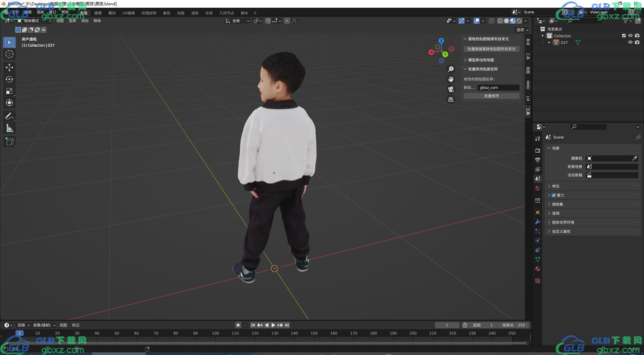Toggle the Collection exclude-from-view-layer checkbox
Screen dimensions: 644x355
click(x=624, y=36)
